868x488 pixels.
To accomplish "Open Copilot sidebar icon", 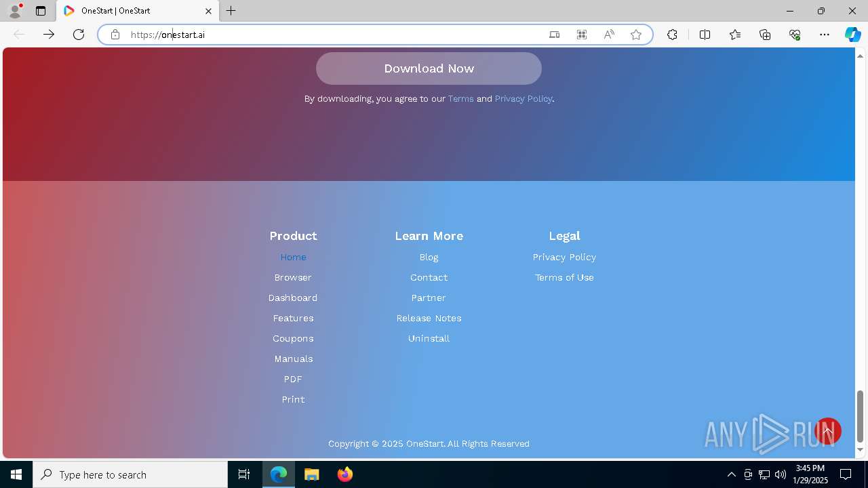I will point(852,35).
